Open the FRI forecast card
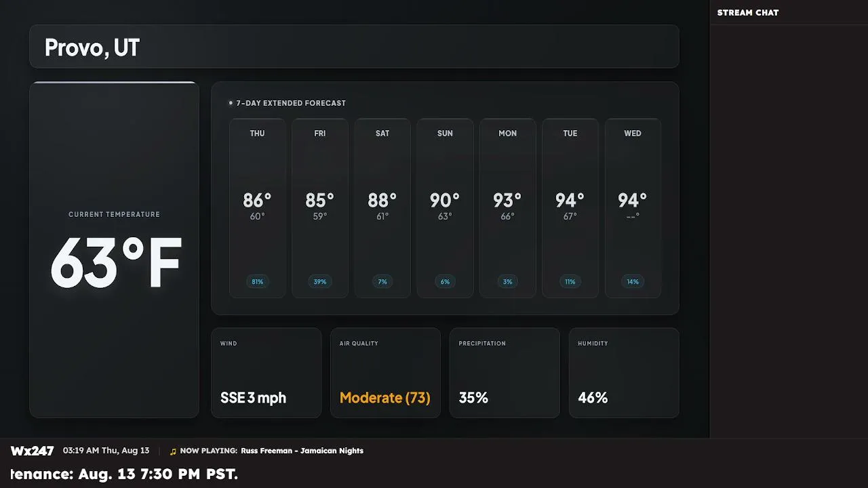Viewport: 868px width, 488px height. click(320, 208)
